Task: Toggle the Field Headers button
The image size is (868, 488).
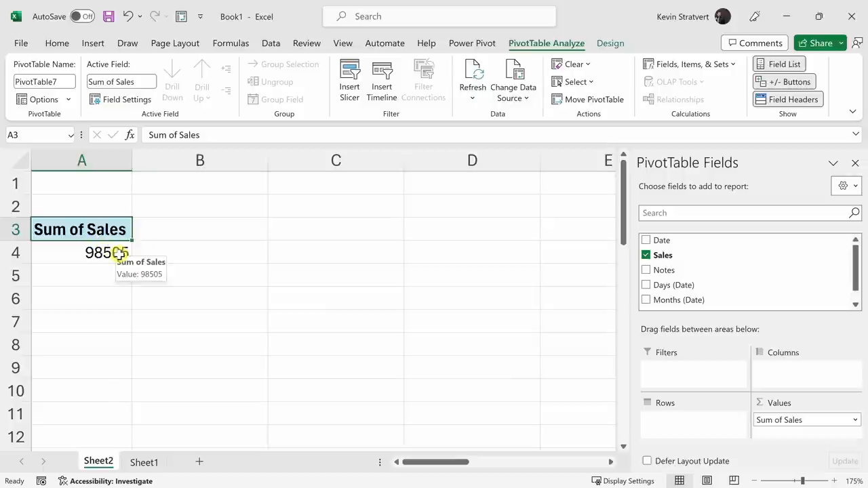Action: [787, 99]
